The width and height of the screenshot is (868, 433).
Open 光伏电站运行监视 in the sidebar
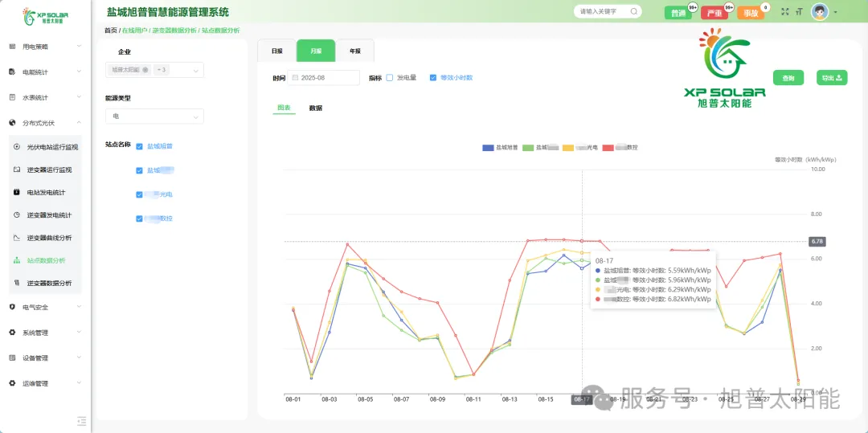52,147
